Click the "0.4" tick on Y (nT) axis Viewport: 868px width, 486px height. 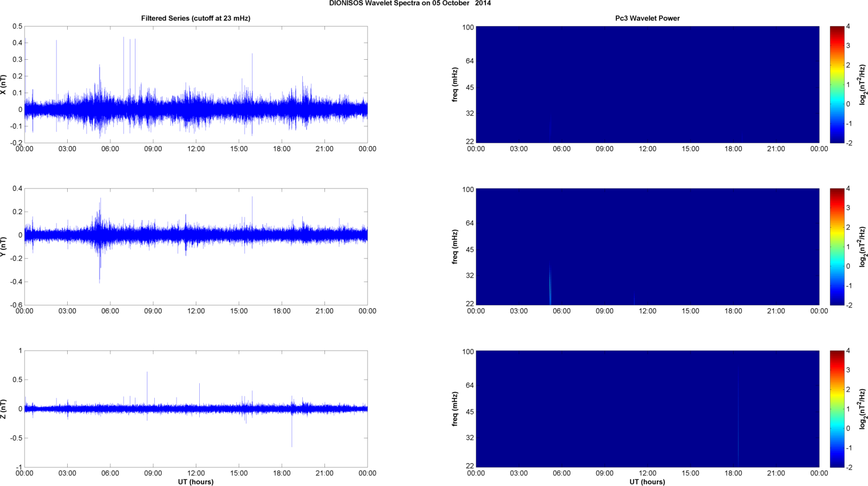pyautogui.click(x=17, y=189)
